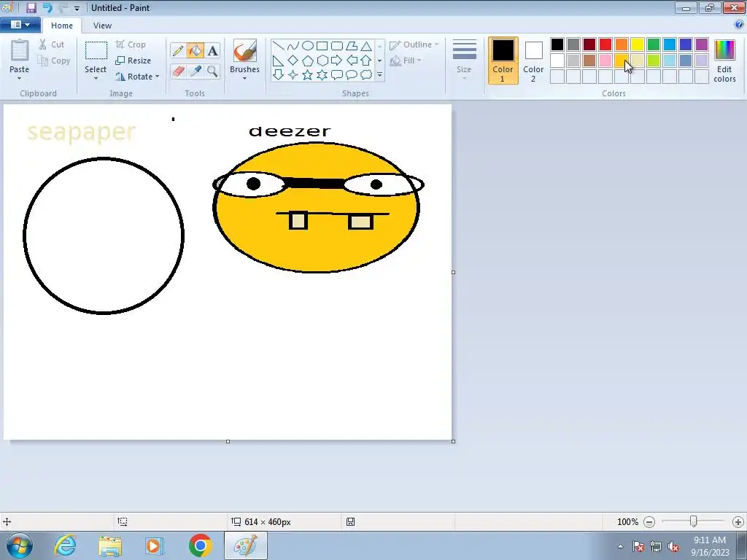Select the Color picker eyedropper tool
The height and width of the screenshot is (560, 747).
pos(195,71)
